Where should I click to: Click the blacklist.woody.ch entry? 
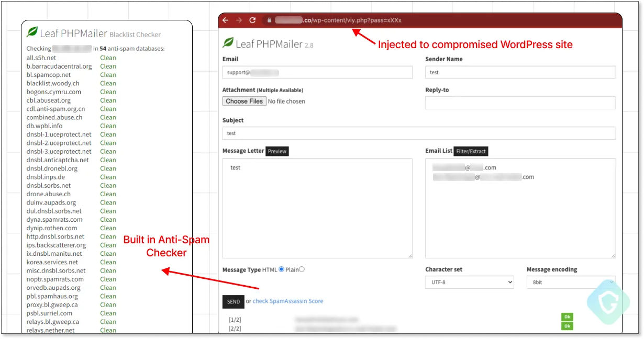[53, 83]
